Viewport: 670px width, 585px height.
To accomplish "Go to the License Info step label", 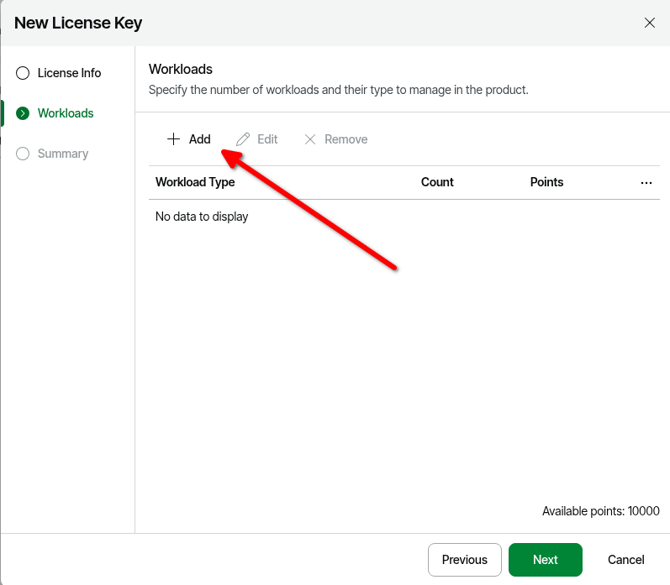I will pos(69,73).
